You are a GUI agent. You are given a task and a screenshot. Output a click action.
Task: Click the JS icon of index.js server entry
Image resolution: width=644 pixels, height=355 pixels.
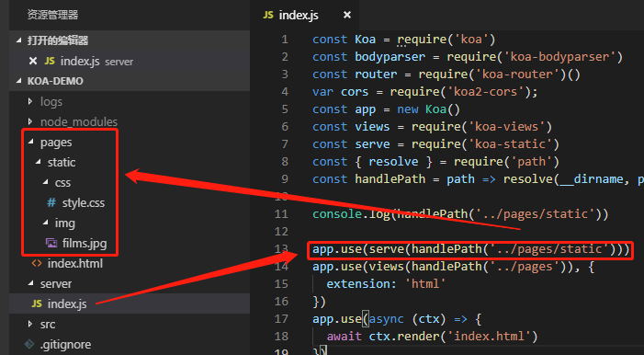50,62
